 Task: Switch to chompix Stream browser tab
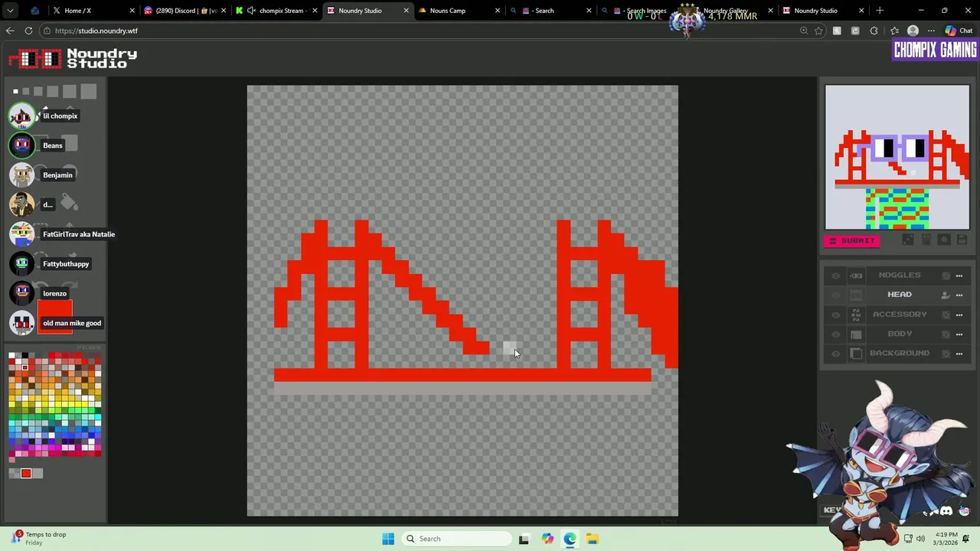(275, 11)
